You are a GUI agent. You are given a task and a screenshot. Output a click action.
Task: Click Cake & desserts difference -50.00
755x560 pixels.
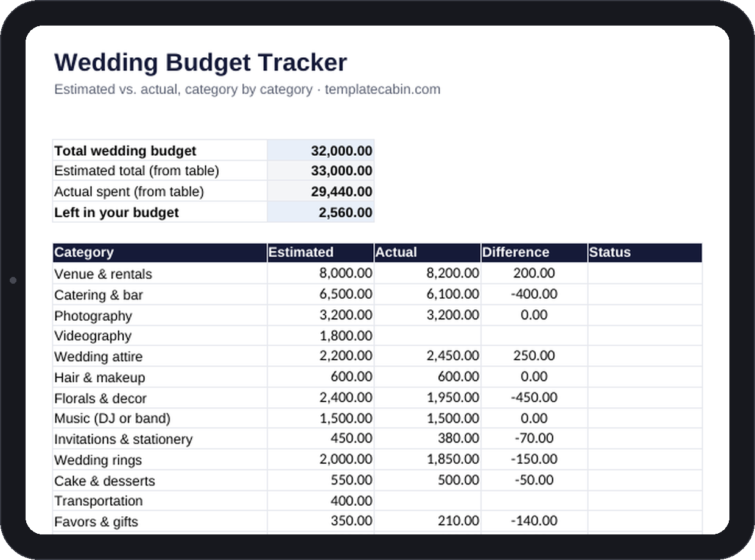coord(535,480)
